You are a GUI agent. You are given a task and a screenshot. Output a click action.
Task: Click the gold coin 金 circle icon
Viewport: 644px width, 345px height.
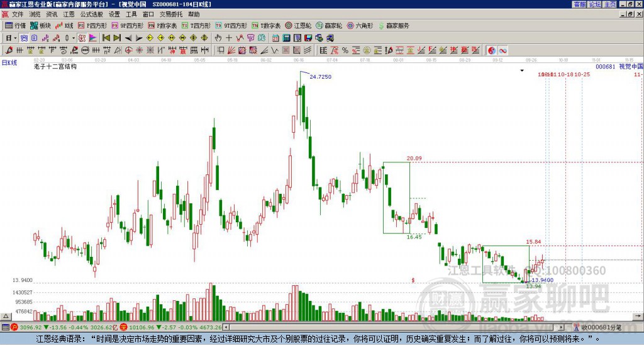click(x=367, y=50)
